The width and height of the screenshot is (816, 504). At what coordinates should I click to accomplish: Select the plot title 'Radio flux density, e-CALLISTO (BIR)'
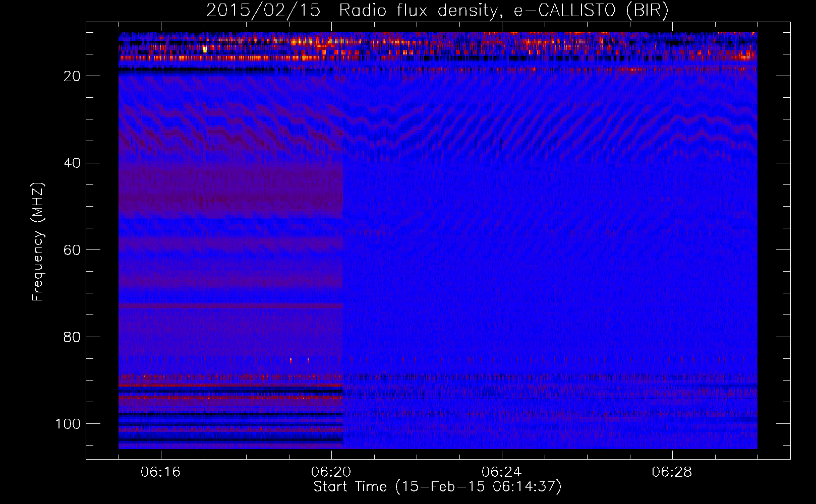pyautogui.click(x=503, y=11)
